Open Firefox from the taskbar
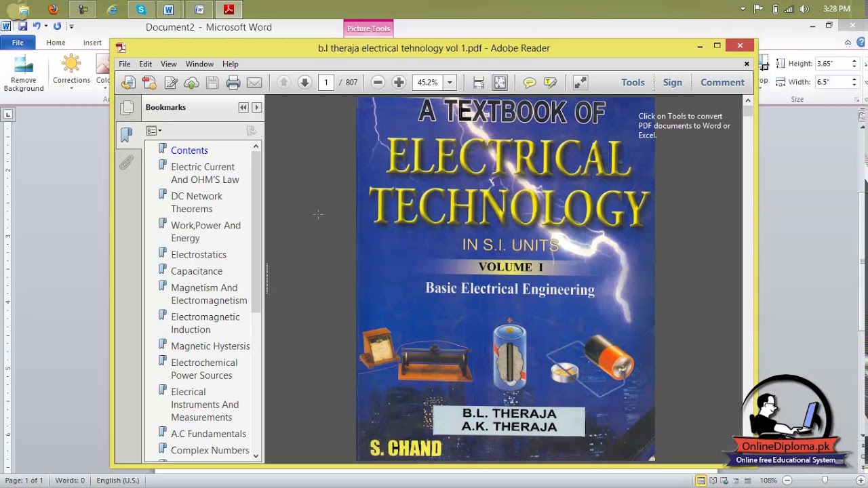This screenshot has height=488, width=868. coord(53,9)
